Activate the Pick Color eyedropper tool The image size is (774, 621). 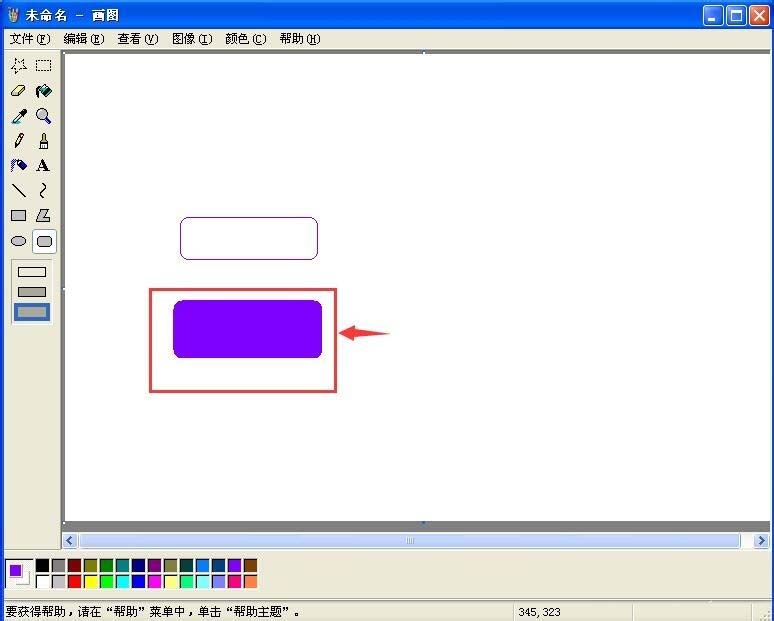click(x=19, y=116)
